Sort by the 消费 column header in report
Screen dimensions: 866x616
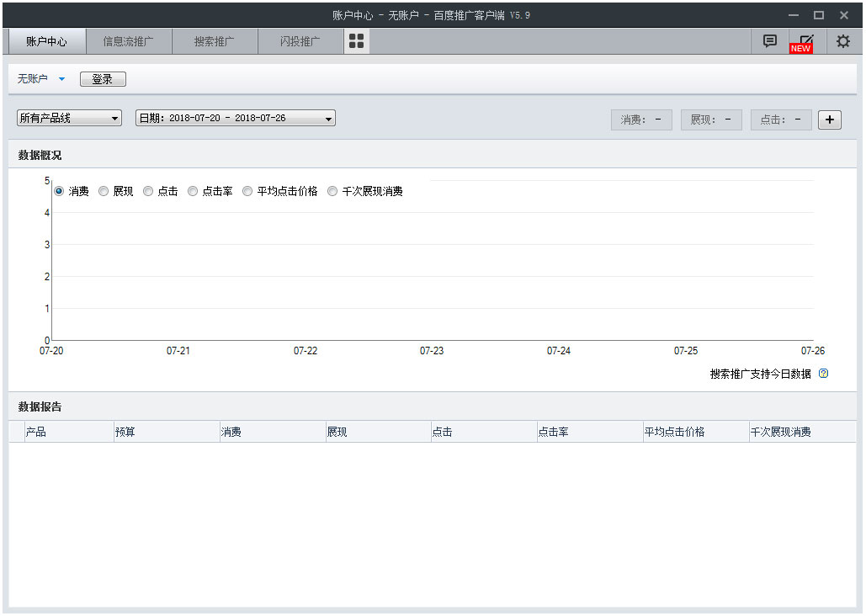[x=273, y=432]
